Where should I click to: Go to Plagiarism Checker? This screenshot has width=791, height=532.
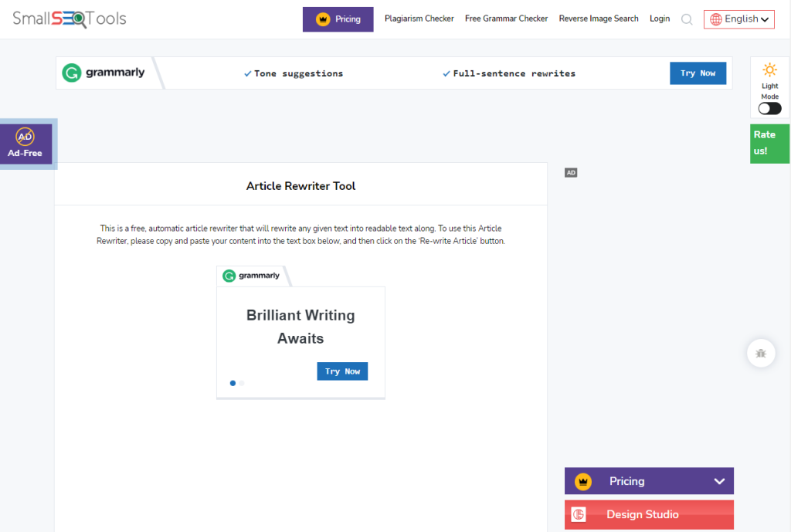coord(419,19)
